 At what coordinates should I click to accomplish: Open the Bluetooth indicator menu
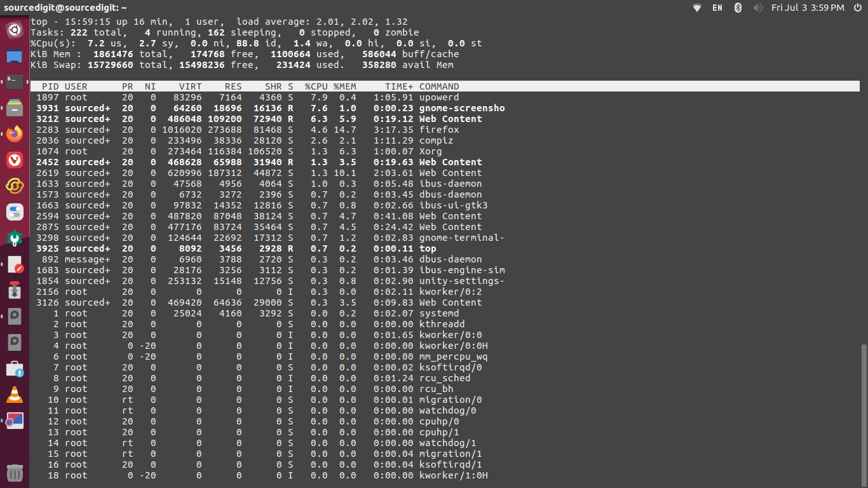(738, 8)
